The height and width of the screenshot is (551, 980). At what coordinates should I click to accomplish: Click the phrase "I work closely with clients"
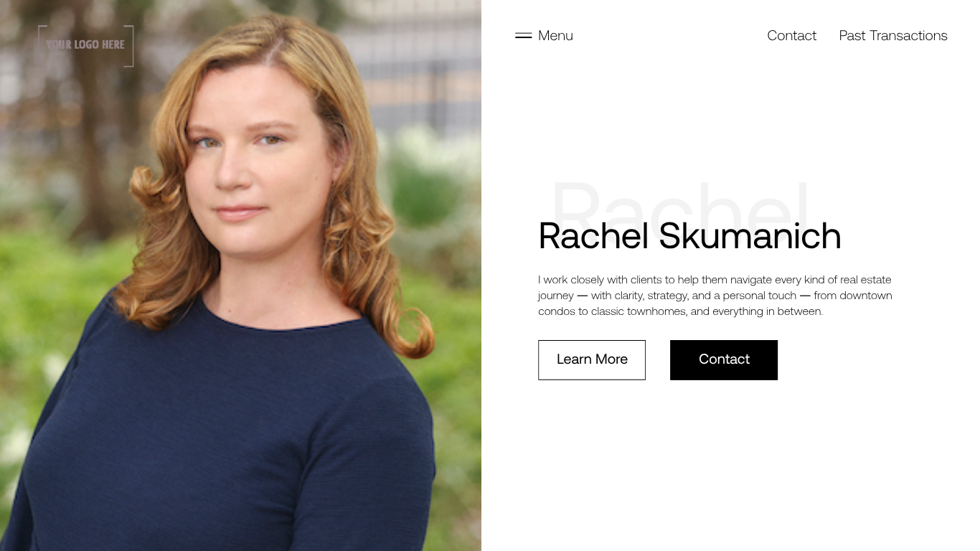600,280
